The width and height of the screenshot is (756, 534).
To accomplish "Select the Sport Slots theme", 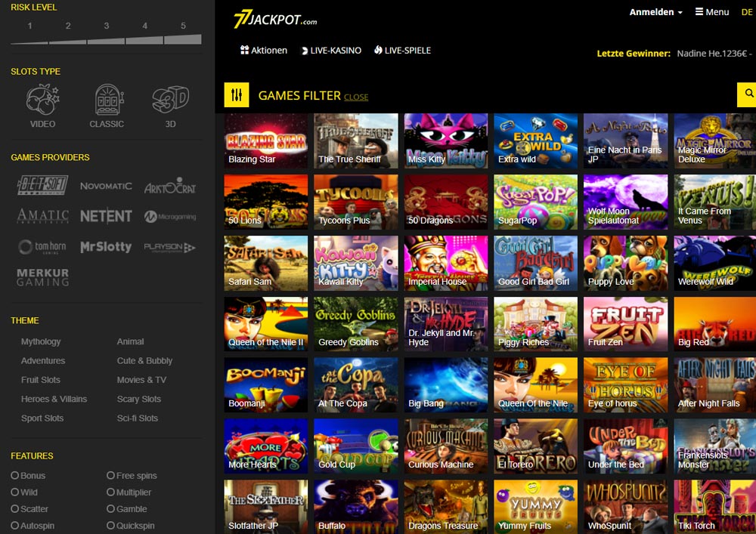I will (42, 418).
